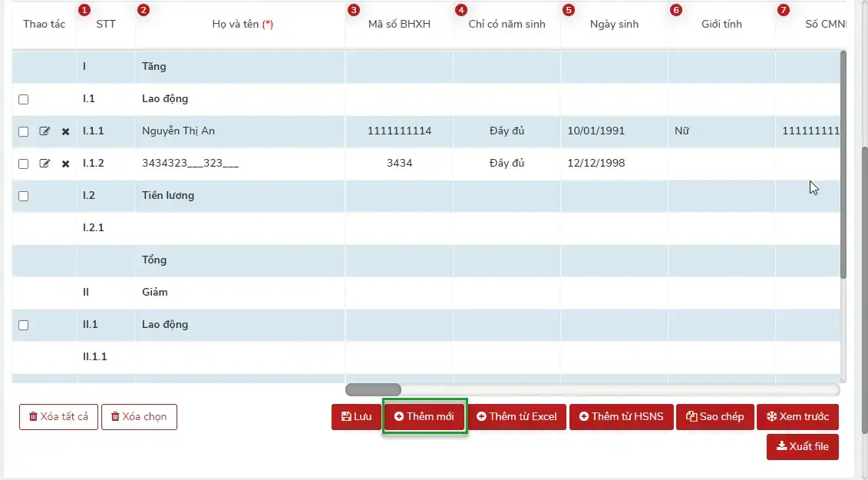Image resolution: width=868 pixels, height=480 pixels.
Task: Click the BHXH code 1111111114
Action: tap(399, 131)
